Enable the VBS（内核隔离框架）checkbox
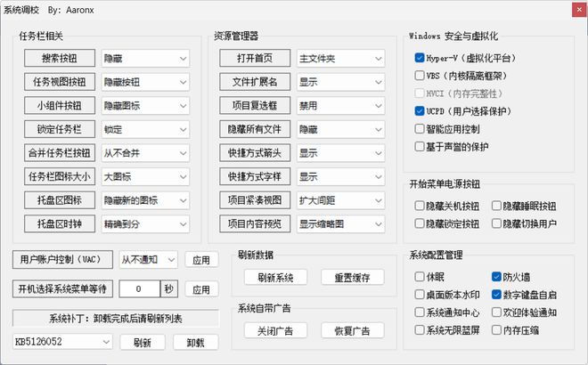 (420, 76)
